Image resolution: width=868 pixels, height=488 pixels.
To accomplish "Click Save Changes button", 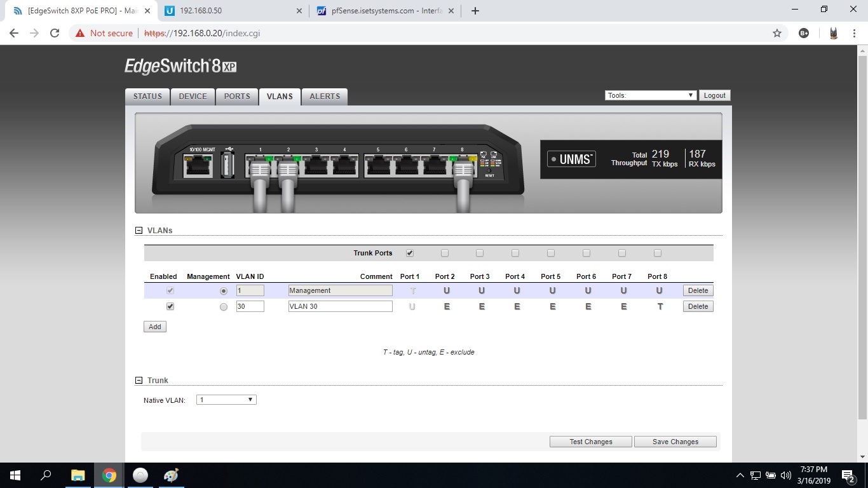I will (675, 442).
